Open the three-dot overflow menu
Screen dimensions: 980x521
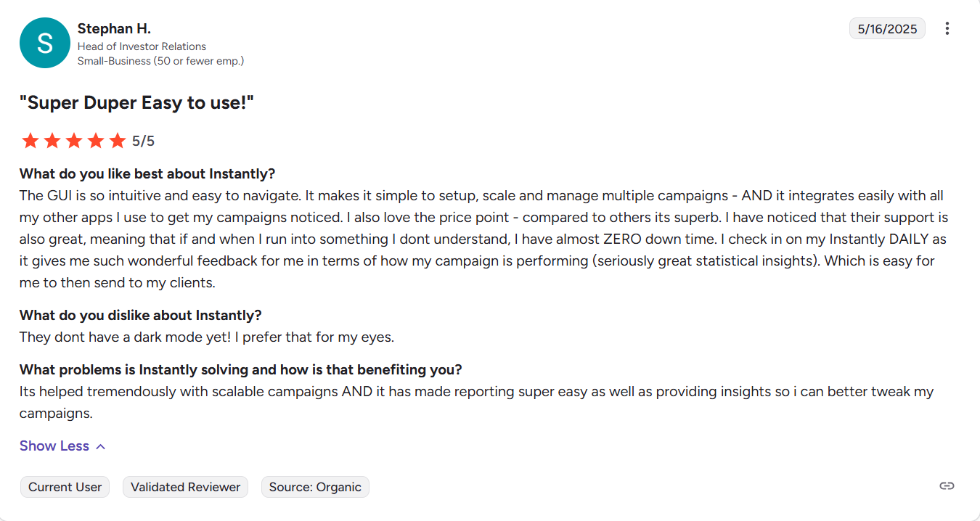point(947,28)
